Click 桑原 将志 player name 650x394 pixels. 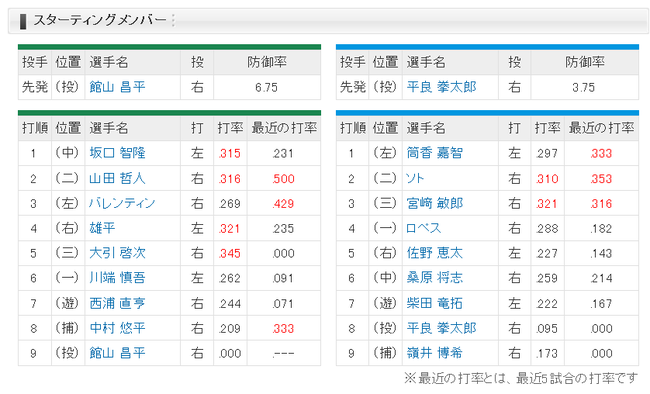(x=434, y=278)
